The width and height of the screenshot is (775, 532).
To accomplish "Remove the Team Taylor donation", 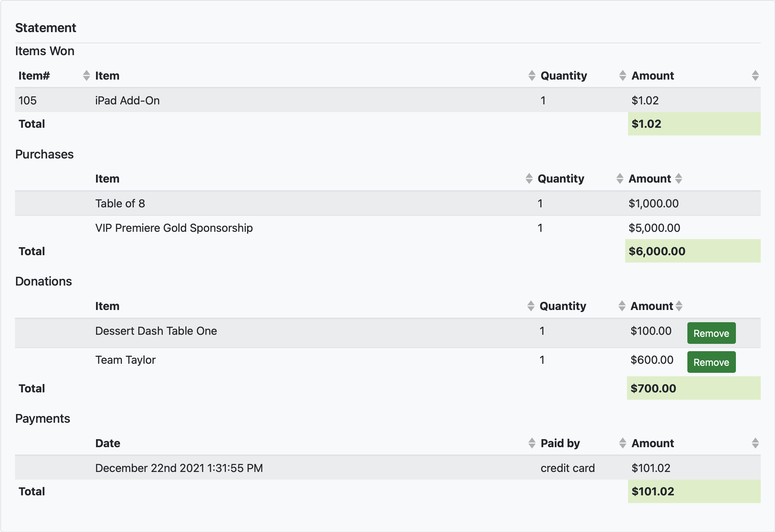I will [x=711, y=362].
